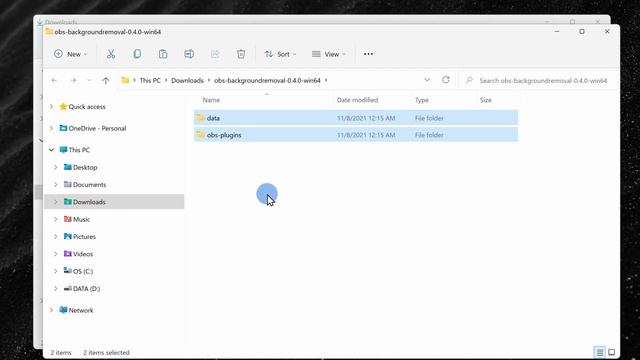Screen dimensions: 640x360
Task: Open the recent locations dropdown arrow
Action: coord(89,80)
